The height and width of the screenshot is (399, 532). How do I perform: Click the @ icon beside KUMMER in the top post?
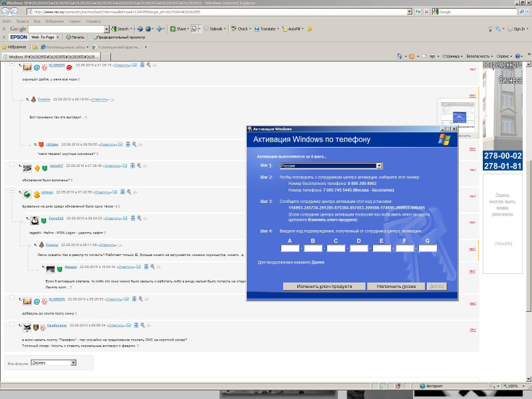pos(37,68)
